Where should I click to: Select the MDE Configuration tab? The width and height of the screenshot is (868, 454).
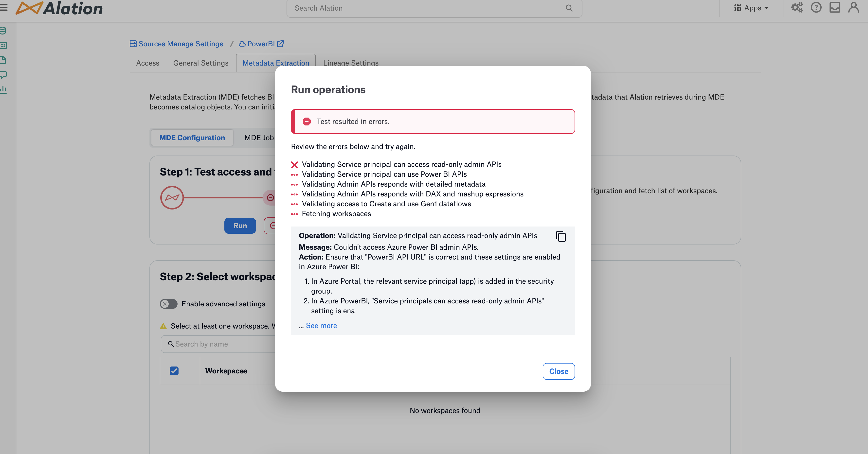(x=192, y=138)
